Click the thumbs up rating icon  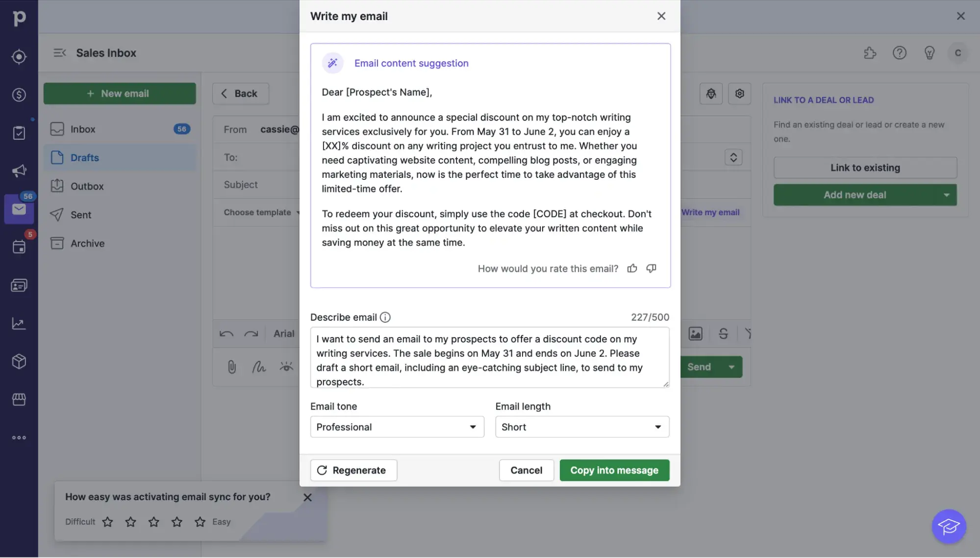632,268
